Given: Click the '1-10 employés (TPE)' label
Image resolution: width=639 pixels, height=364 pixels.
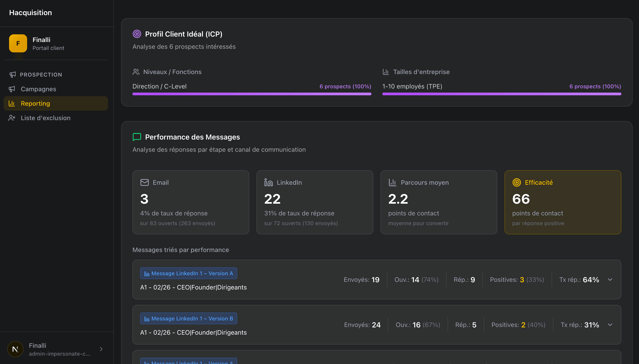Looking at the screenshot, I should (x=412, y=86).
